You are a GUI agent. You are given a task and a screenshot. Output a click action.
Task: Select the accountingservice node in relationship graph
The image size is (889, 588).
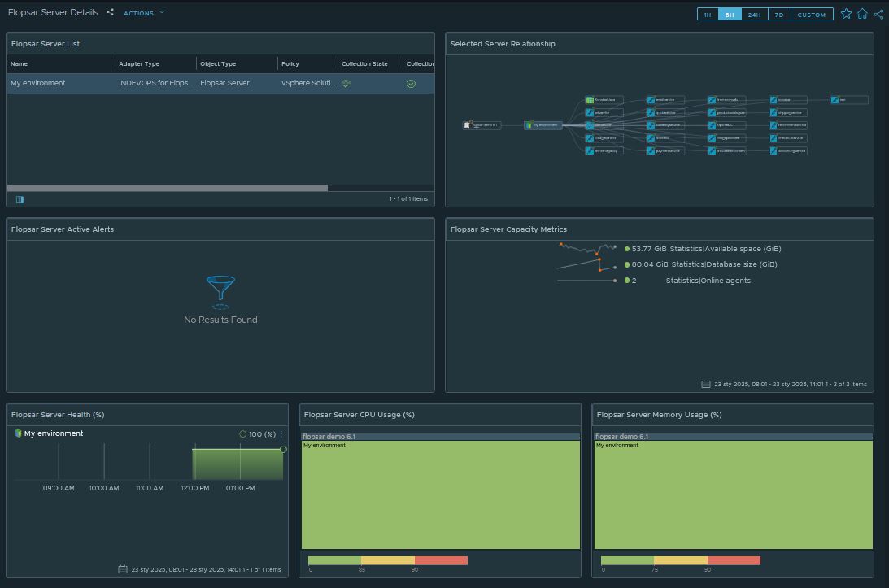click(788, 150)
